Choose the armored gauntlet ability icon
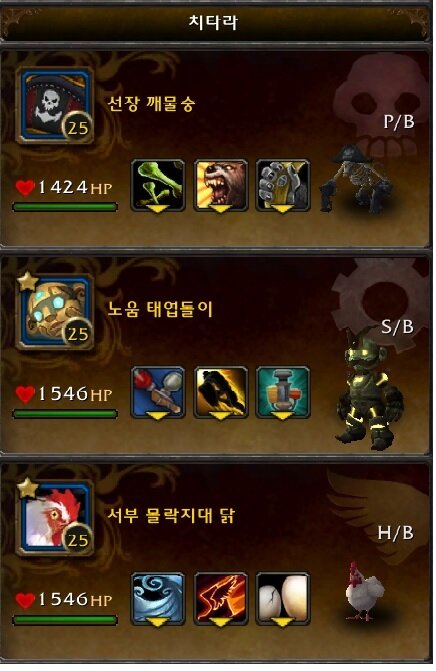436x671 pixels. [x=283, y=185]
